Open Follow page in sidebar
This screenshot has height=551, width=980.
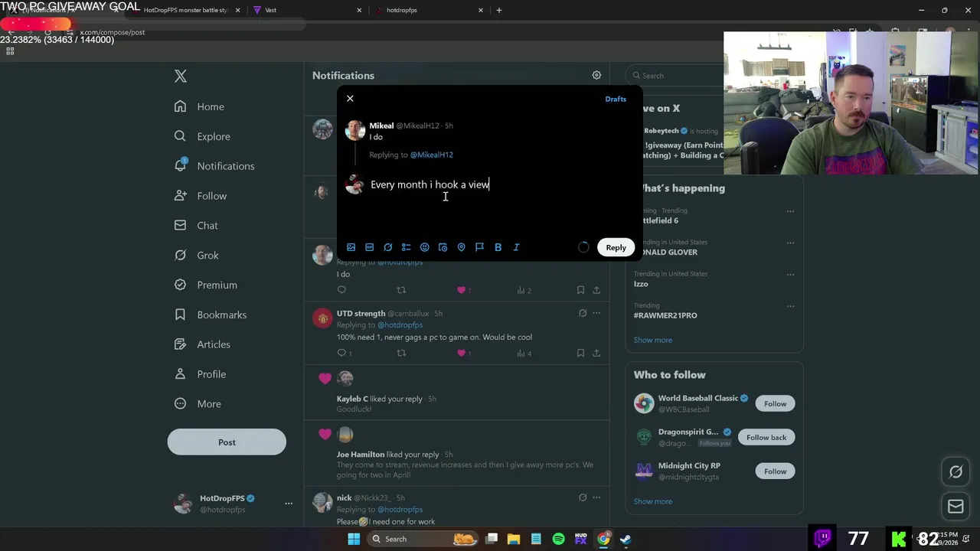coord(201,196)
